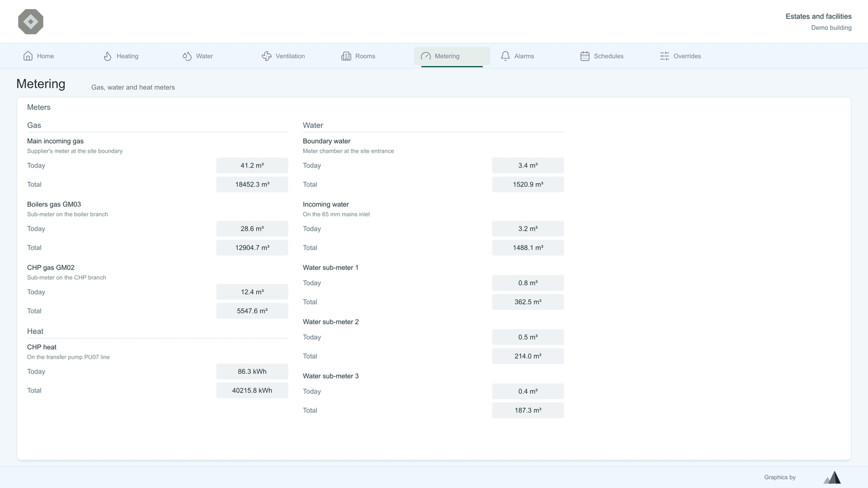Switch to the Heating tab label
868x488 pixels.
click(x=127, y=56)
